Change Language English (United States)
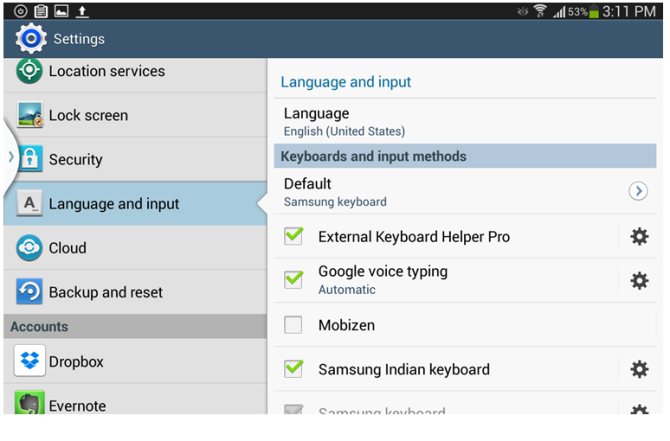The height and width of the screenshot is (441, 670). point(465,121)
